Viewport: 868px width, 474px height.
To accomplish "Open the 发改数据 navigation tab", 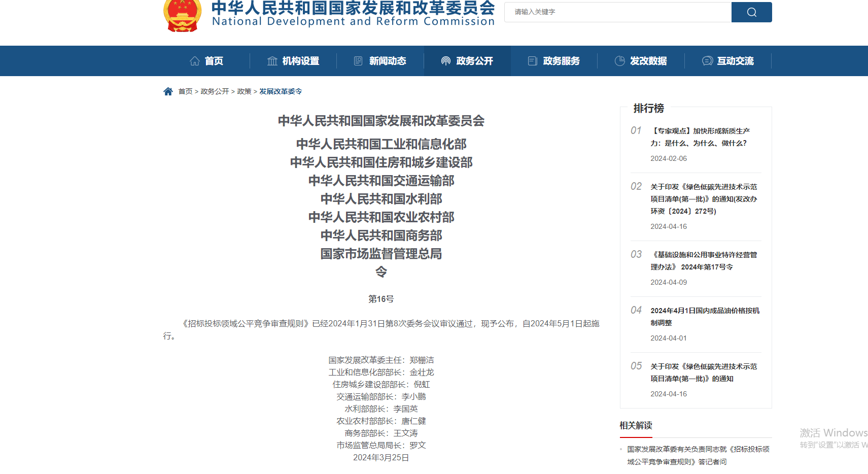I will 641,61.
